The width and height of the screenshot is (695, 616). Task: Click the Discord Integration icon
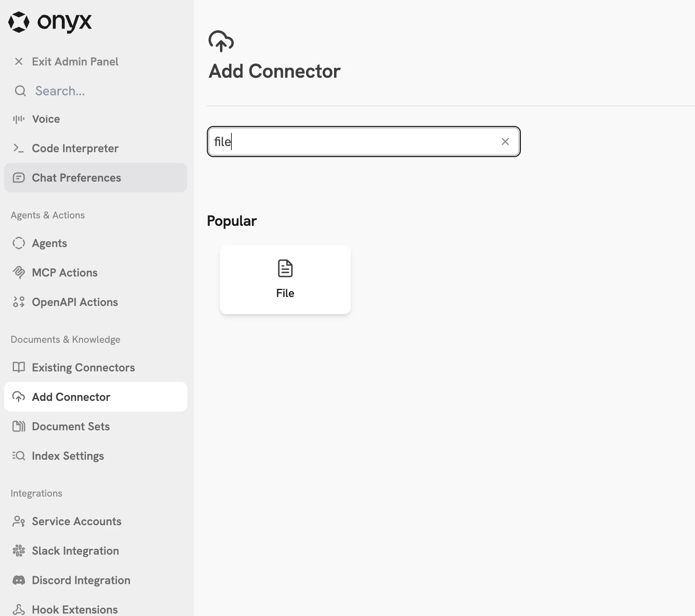19,580
